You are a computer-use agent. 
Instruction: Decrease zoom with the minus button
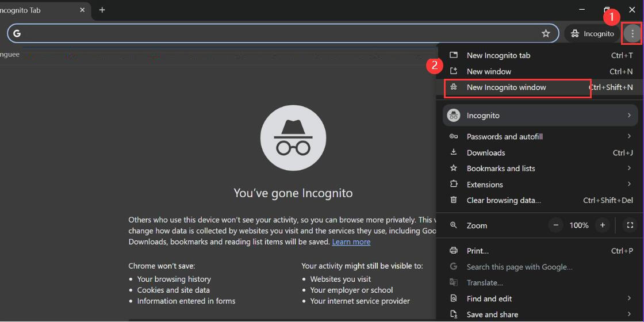pos(556,225)
